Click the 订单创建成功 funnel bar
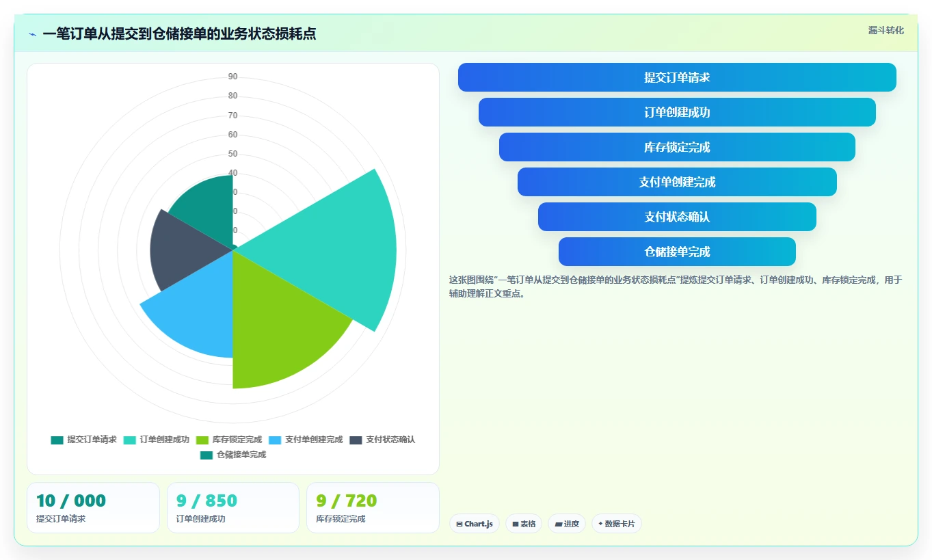Viewport: 932px width, 560px height. coord(677,112)
